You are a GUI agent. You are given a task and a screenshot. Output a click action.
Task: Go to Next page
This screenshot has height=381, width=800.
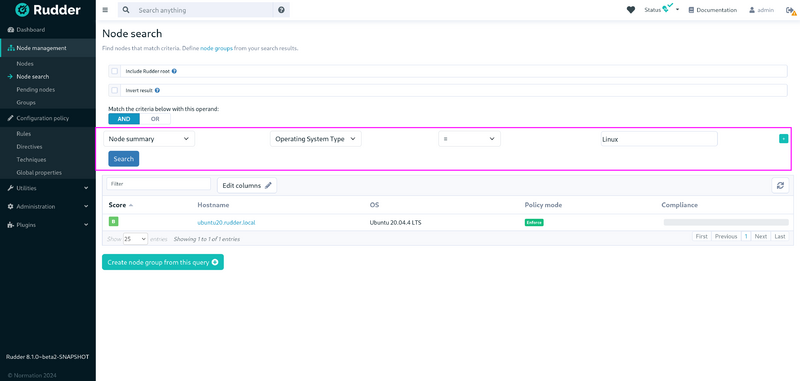point(761,237)
